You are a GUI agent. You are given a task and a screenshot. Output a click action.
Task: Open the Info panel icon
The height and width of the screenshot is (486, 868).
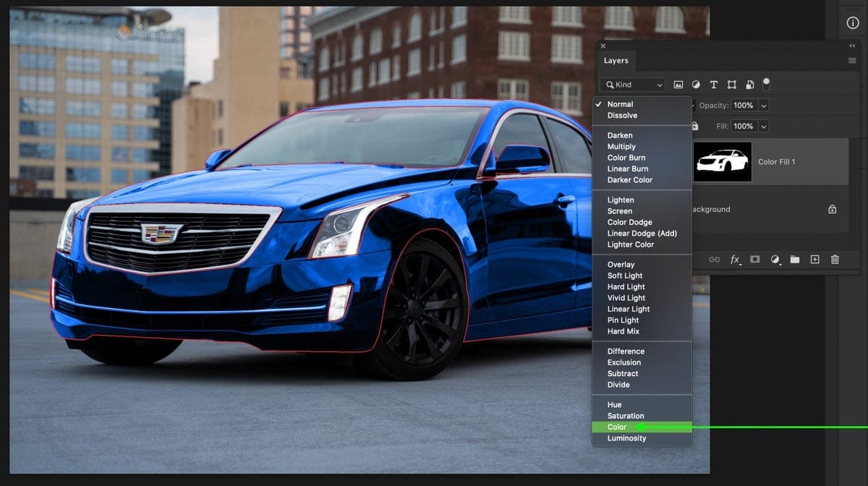[852, 23]
